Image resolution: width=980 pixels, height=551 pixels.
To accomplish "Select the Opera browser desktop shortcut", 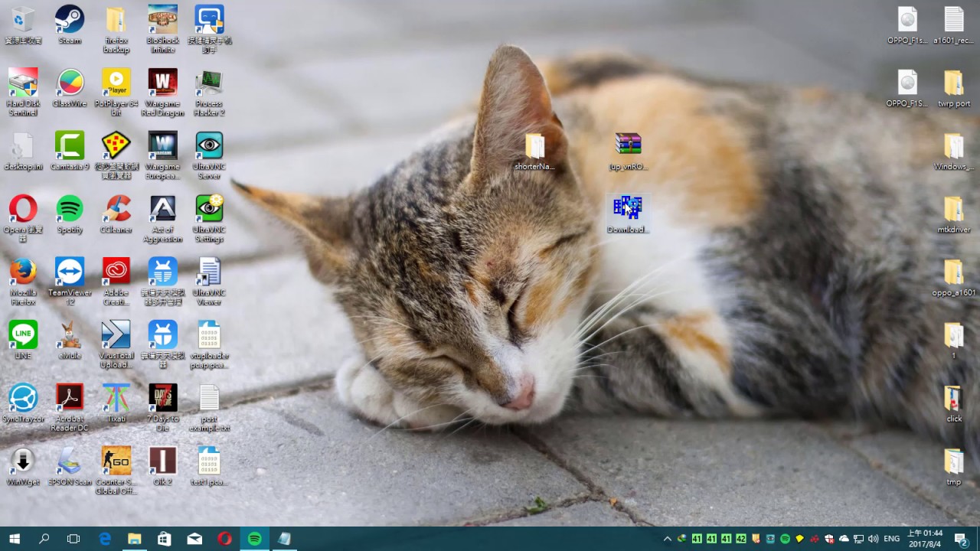I will (23, 218).
